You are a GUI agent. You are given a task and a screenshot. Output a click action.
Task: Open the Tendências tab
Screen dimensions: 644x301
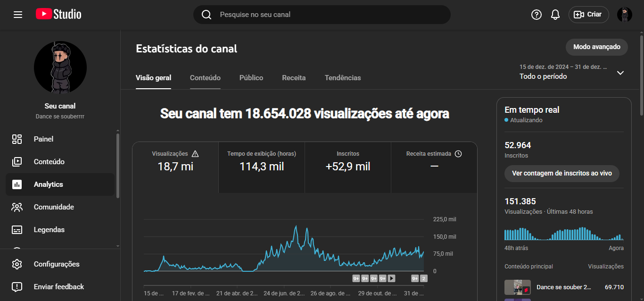343,78
